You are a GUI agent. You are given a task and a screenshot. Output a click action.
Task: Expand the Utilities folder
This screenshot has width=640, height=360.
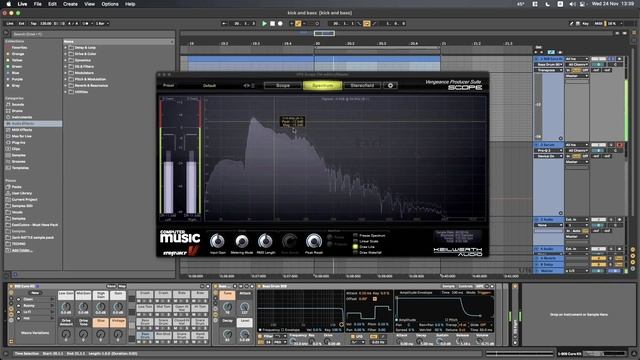tap(65, 92)
